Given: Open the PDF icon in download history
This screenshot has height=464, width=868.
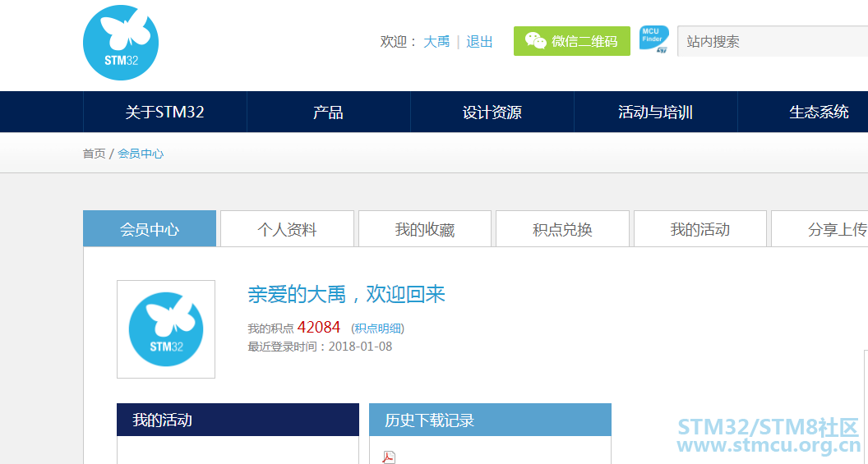Looking at the screenshot, I should click(x=389, y=457).
